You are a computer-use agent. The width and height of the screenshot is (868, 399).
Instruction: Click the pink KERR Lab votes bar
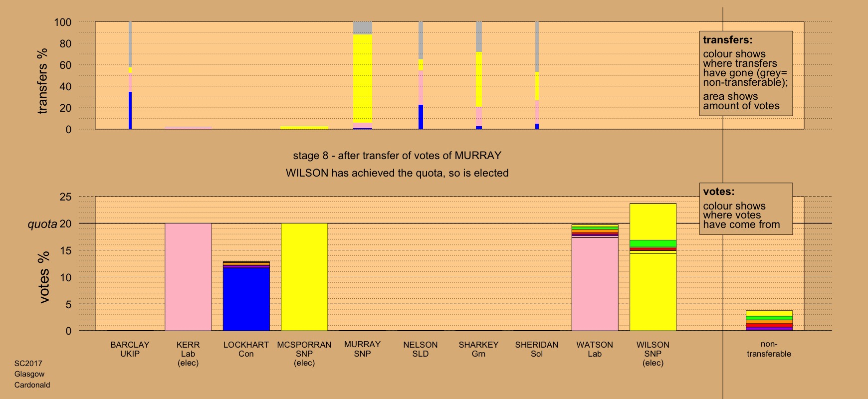click(x=188, y=277)
